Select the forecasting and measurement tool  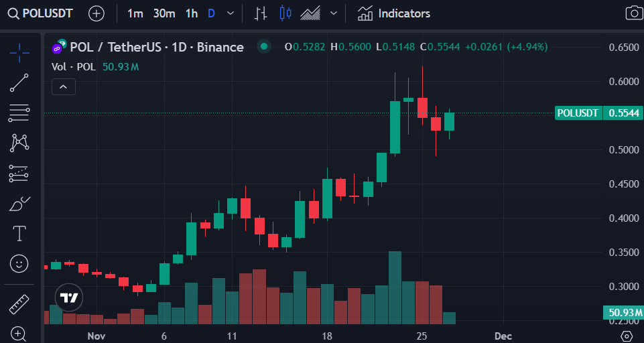tap(19, 174)
